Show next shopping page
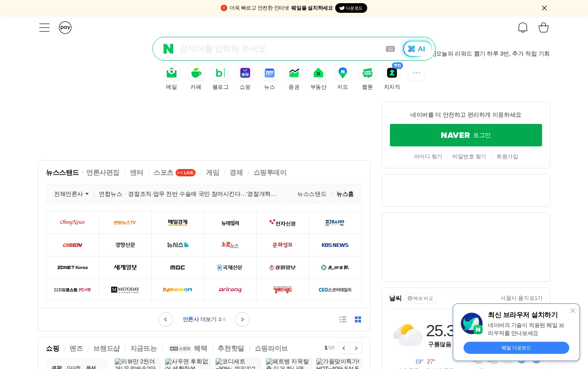This screenshot has height=369, width=588. point(356,348)
